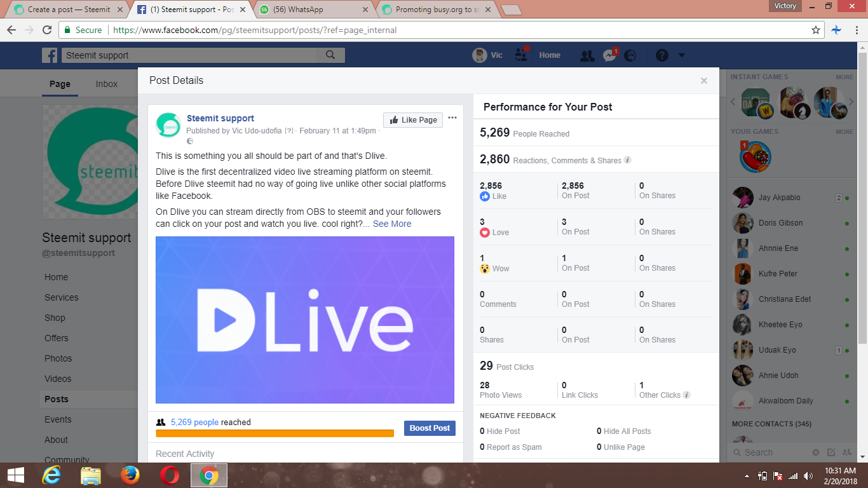Viewport: 868px width, 488px height.
Task: Click the Candy Crush game icon under Your Games
Action: coord(755,156)
